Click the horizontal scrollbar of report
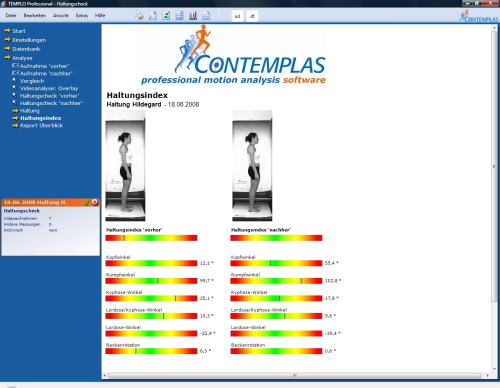This screenshot has width=500, height=388. (295, 375)
